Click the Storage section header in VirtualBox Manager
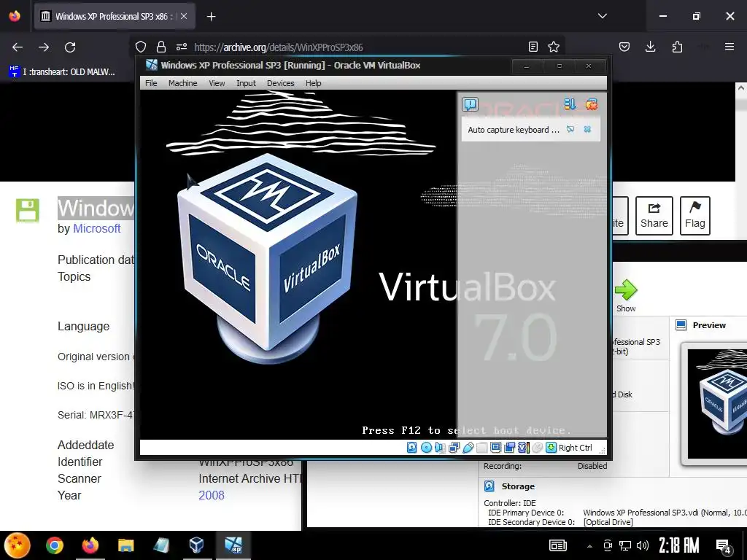The width and height of the screenshot is (747, 560). pyautogui.click(x=518, y=486)
